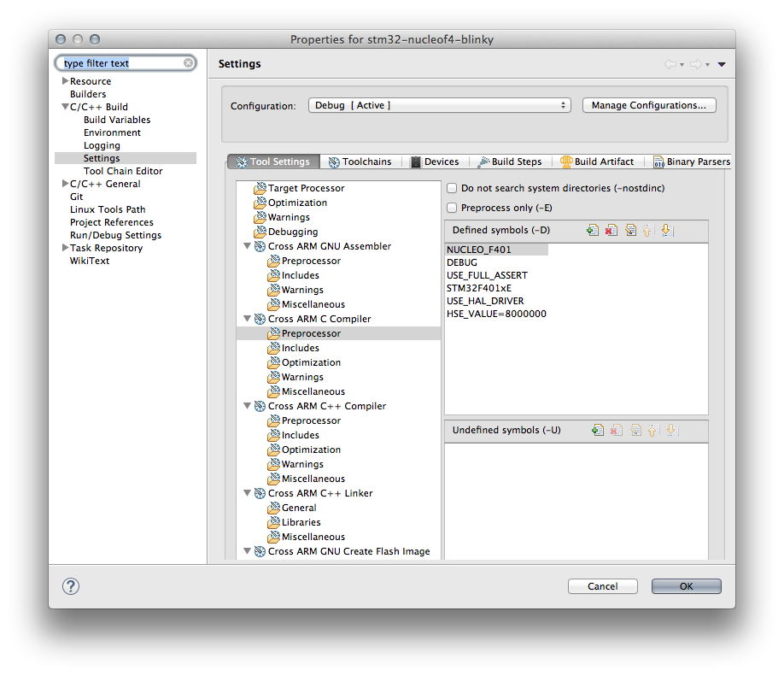Open the help question mark icon
784x676 pixels.
tap(71, 586)
